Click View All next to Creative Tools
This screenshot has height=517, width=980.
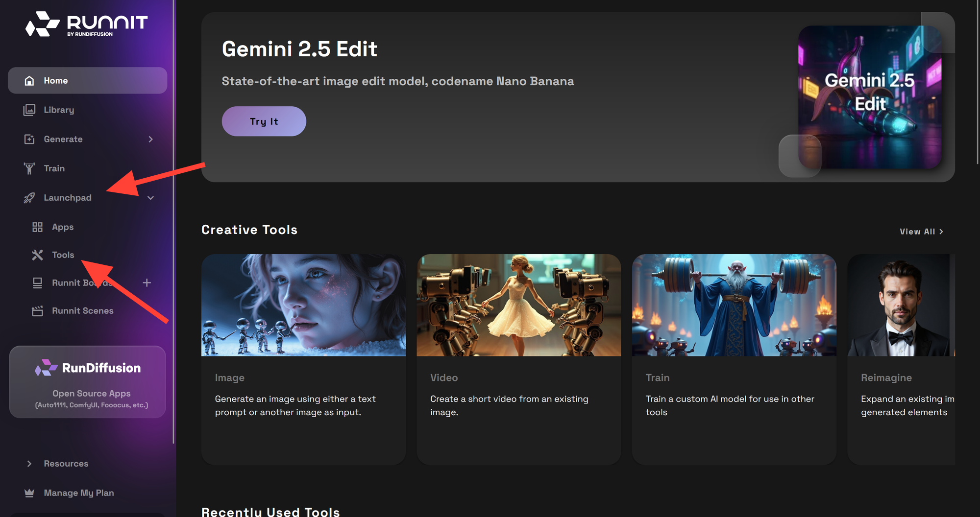point(920,231)
